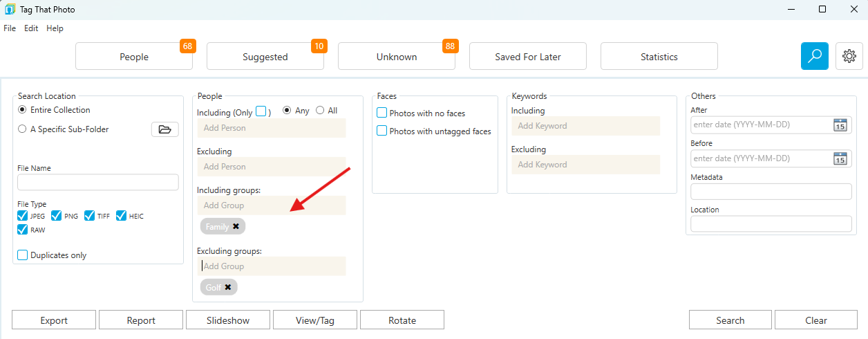Open the File menu

[10, 28]
